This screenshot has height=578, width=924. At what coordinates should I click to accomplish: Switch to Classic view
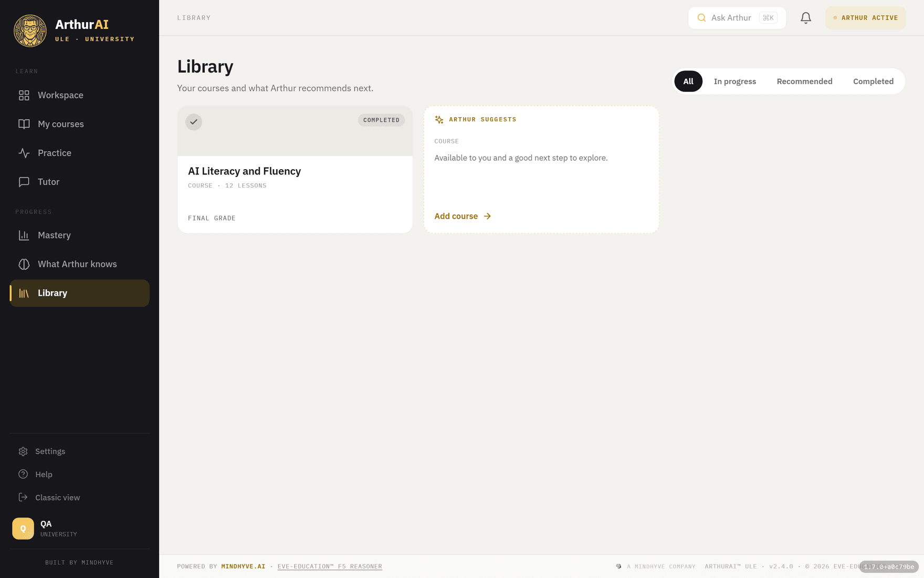[x=79, y=498]
